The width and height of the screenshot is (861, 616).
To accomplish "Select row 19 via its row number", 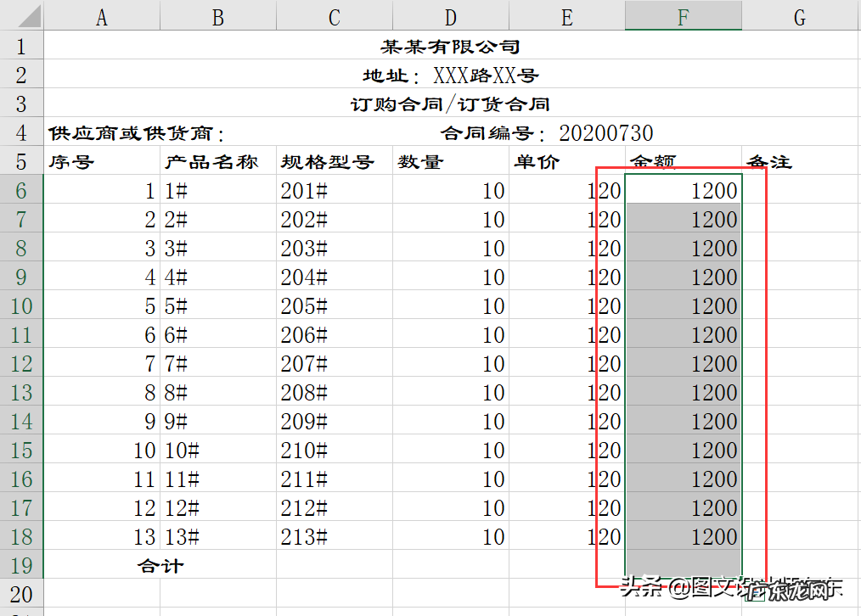I will 21,565.
